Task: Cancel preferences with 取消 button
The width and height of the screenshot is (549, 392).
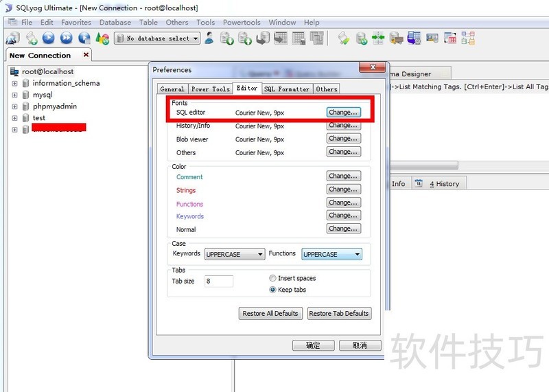Action: (x=360, y=345)
